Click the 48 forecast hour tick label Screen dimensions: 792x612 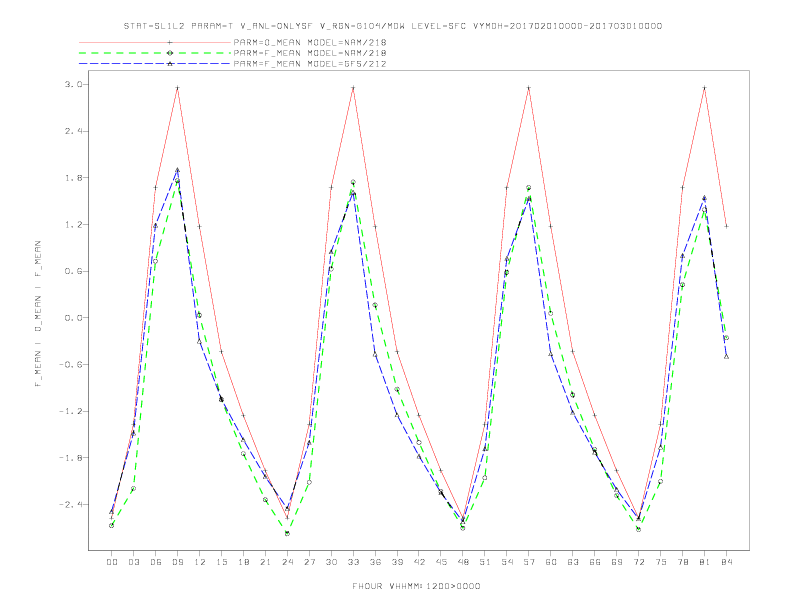[x=463, y=562]
